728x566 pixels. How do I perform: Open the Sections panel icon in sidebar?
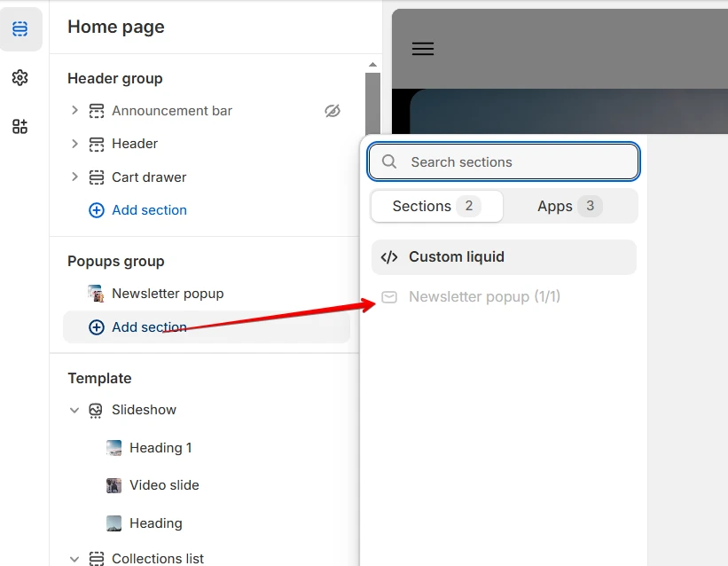pos(20,28)
